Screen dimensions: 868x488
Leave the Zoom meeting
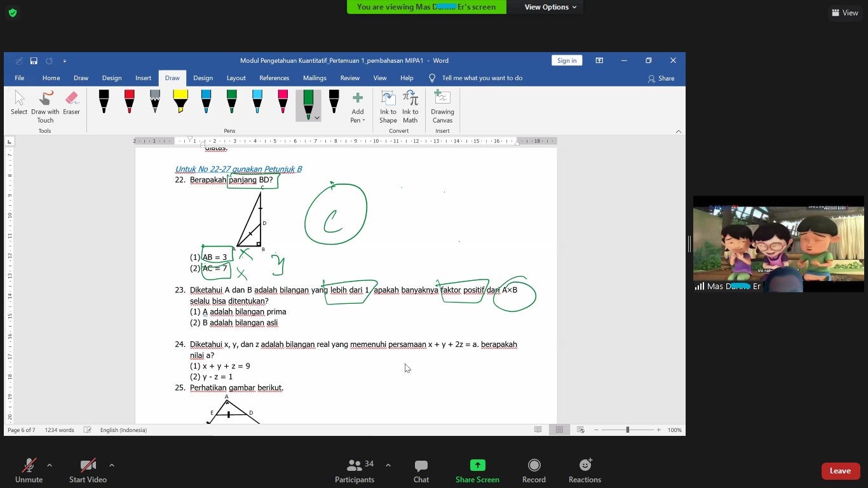(840, 471)
